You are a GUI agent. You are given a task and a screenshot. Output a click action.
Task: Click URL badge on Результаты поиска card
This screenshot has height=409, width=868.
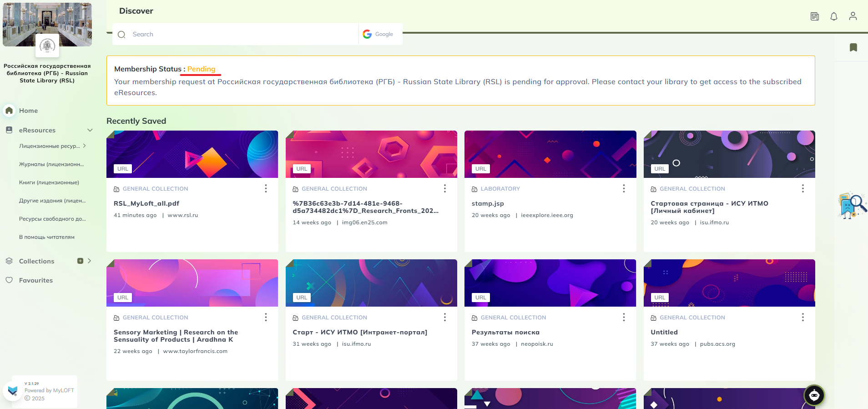click(x=481, y=298)
